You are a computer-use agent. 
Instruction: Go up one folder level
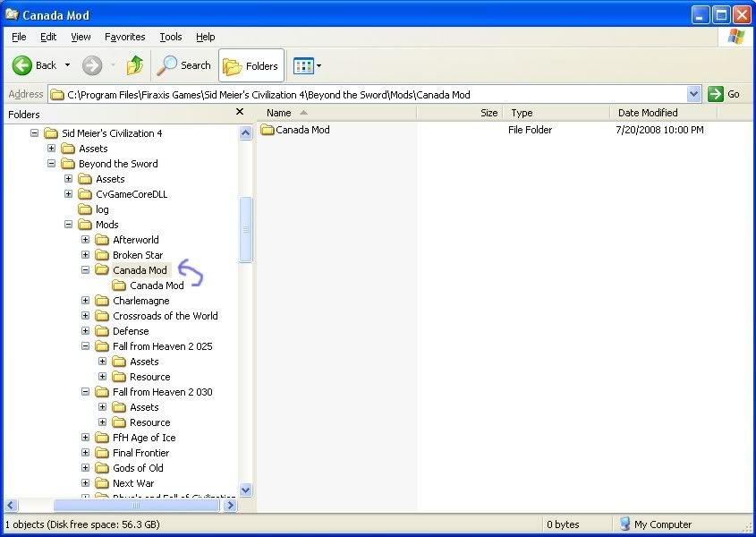click(135, 65)
